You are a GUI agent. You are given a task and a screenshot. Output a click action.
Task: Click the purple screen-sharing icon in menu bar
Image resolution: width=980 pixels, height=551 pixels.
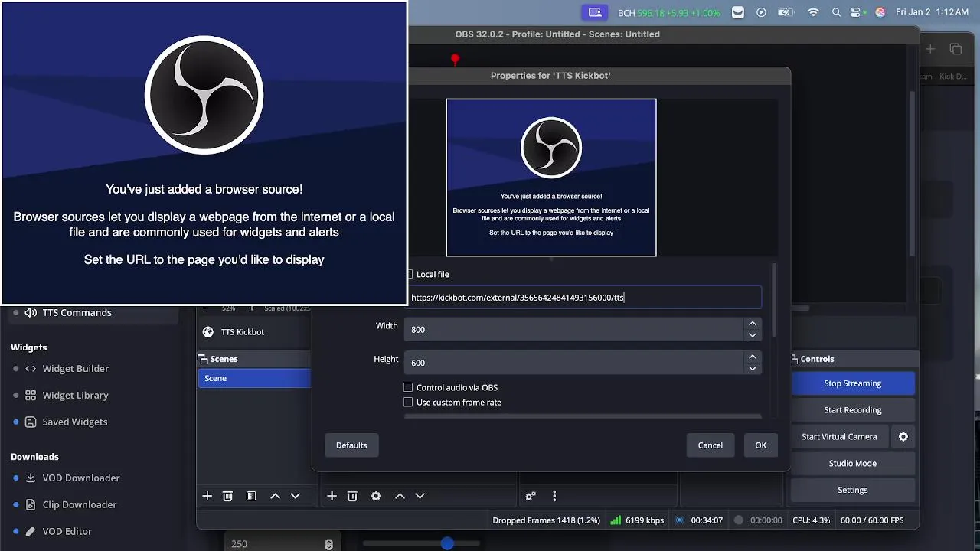point(594,12)
